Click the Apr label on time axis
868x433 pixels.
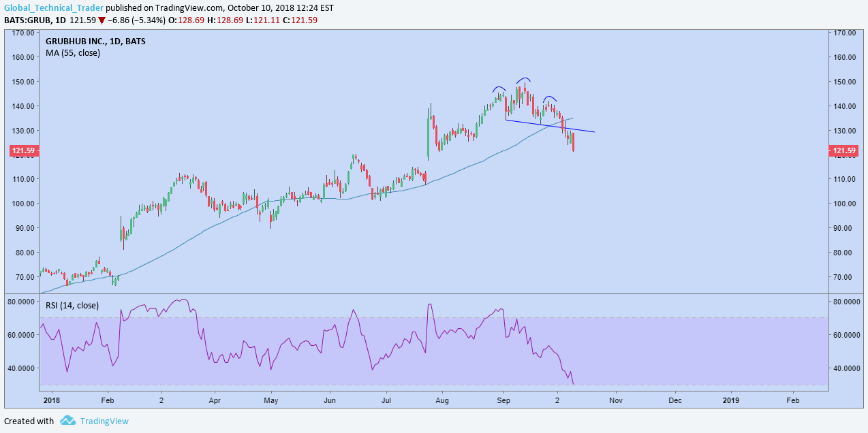(x=215, y=400)
